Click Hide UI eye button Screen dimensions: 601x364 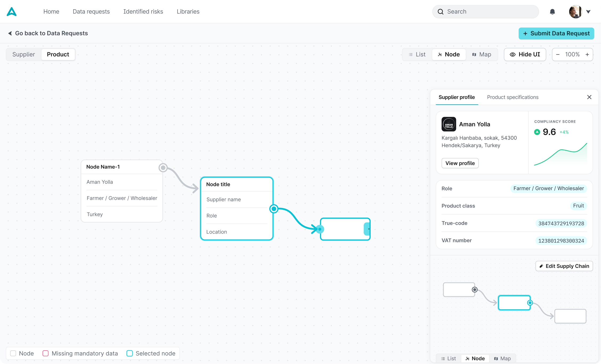525,54
